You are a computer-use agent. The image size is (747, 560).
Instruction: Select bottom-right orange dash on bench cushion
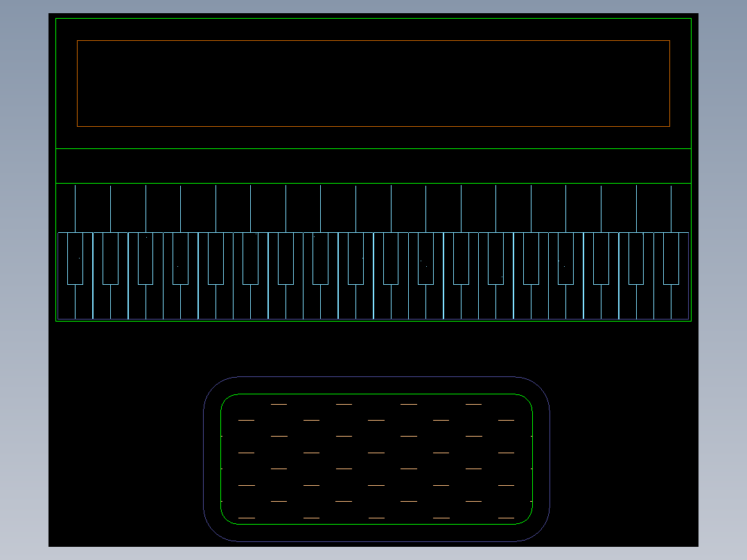(506, 518)
